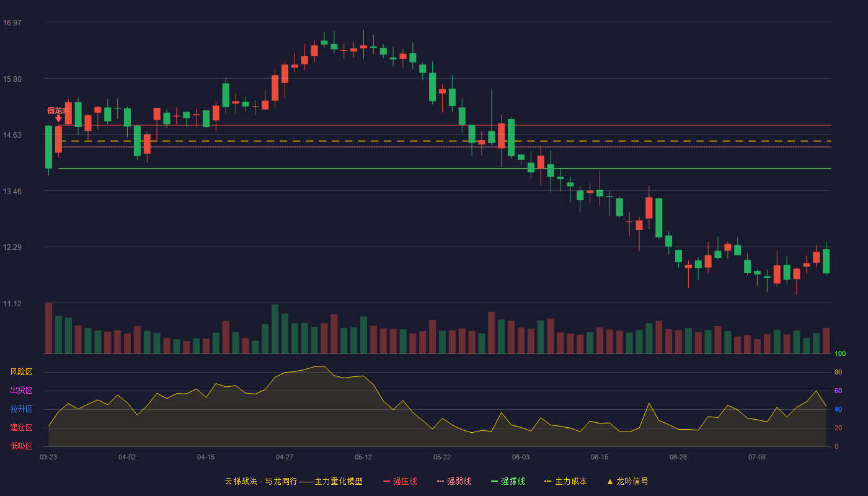Select the 低吸区 zone label
Screen dimensions: 868x496
(21, 446)
